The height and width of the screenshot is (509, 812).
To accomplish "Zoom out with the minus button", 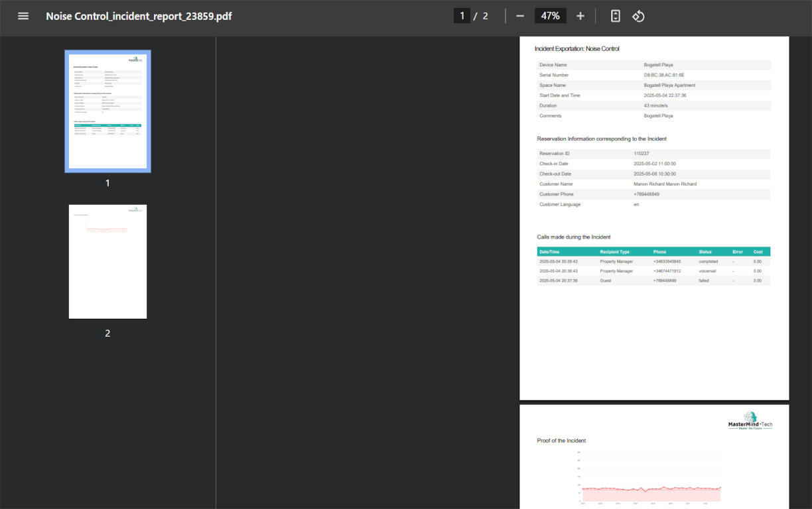I will [520, 16].
